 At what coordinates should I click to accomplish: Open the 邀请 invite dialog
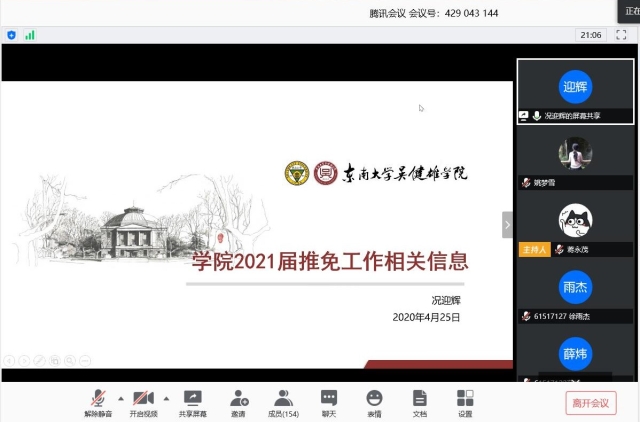(x=238, y=403)
